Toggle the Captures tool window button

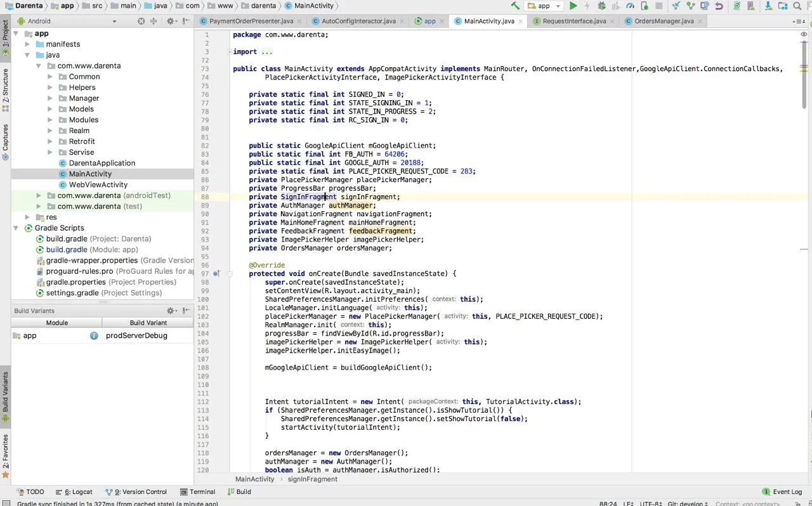pyautogui.click(x=5, y=142)
